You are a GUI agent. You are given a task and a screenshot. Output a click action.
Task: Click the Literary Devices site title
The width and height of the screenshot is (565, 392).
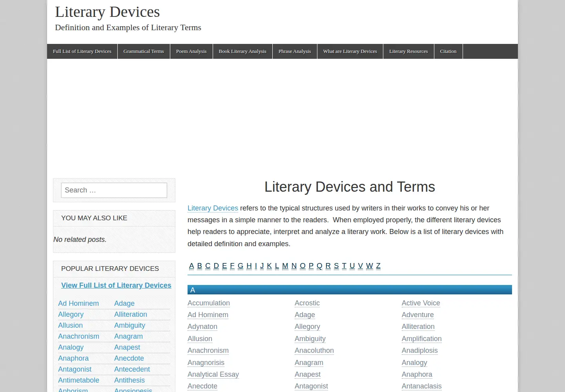108,12
